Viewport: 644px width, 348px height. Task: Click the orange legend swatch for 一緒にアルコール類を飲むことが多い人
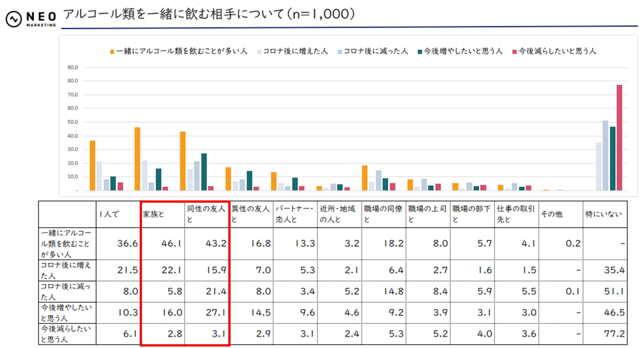[112, 52]
